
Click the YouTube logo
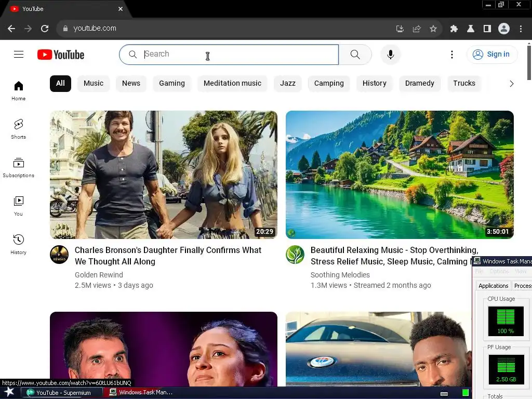61,55
